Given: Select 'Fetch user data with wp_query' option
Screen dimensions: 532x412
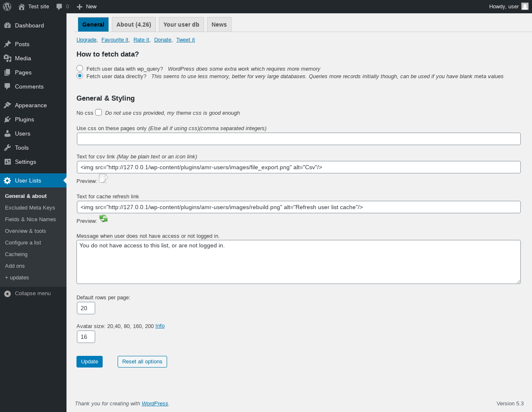Looking at the screenshot, I should [x=80, y=68].
